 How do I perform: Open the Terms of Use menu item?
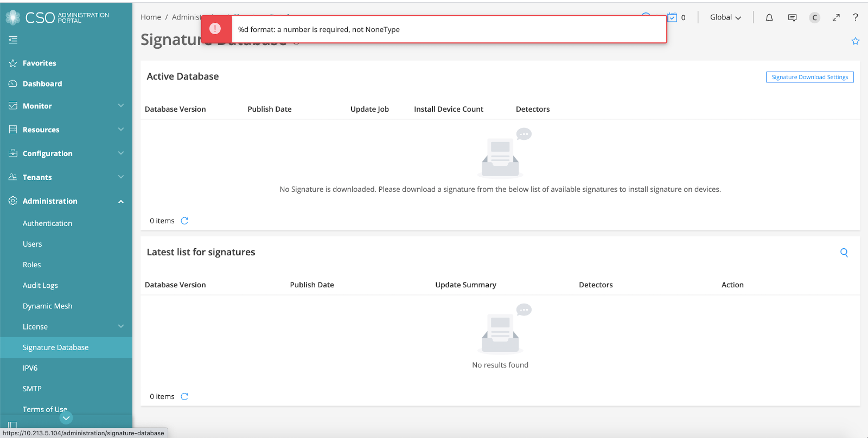click(45, 409)
